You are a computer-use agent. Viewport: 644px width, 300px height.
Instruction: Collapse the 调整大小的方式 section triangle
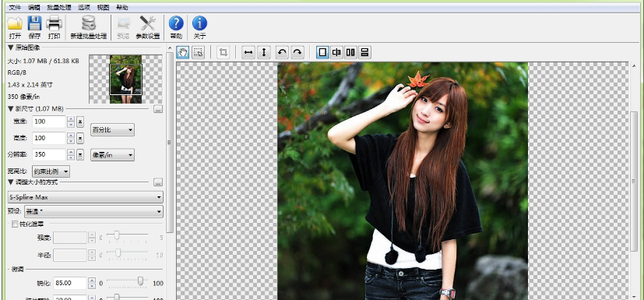(11, 182)
